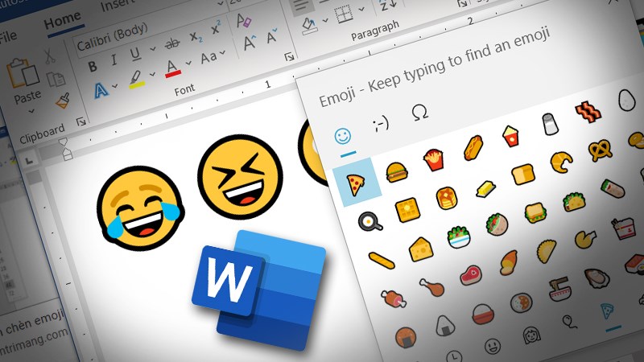
Task: Switch to the Insert ribbon tab
Action: [x=117, y=5]
